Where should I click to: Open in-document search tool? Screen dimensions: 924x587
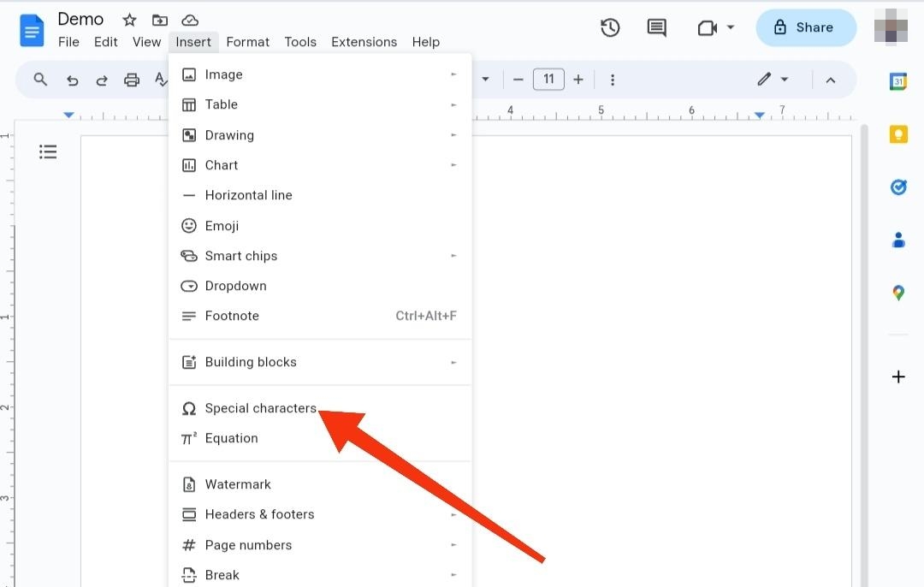pyautogui.click(x=40, y=79)
